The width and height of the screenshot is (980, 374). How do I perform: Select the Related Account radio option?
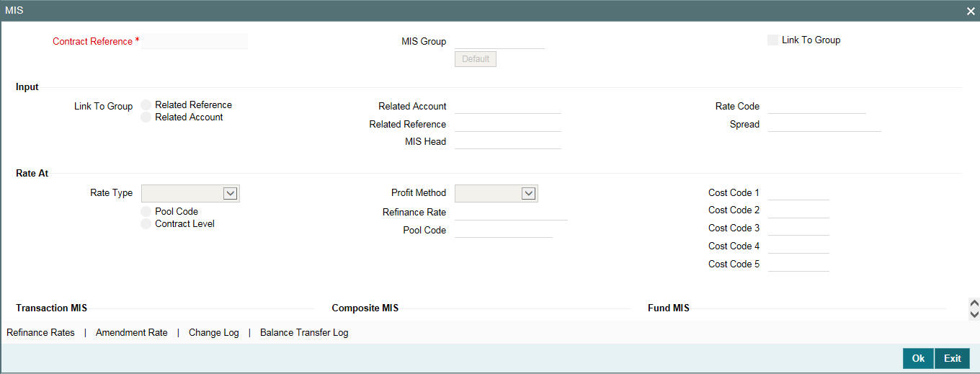[x=146, y=117]
